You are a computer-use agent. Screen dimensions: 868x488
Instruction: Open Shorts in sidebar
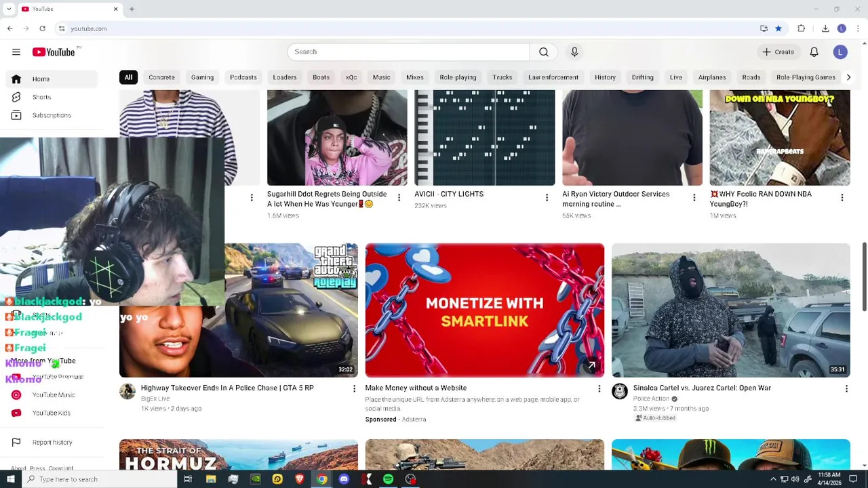click(x=50, y=98)
